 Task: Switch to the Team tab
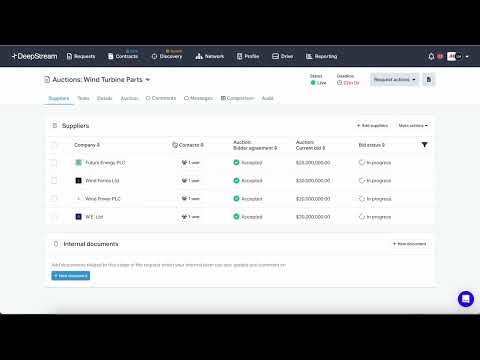pyautogui.click(x=83, y=98)
